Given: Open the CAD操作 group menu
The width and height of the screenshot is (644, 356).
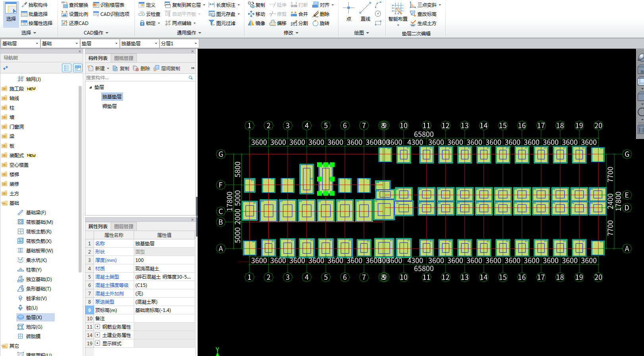Looking at the screenshot, I should tap(96, 33).
